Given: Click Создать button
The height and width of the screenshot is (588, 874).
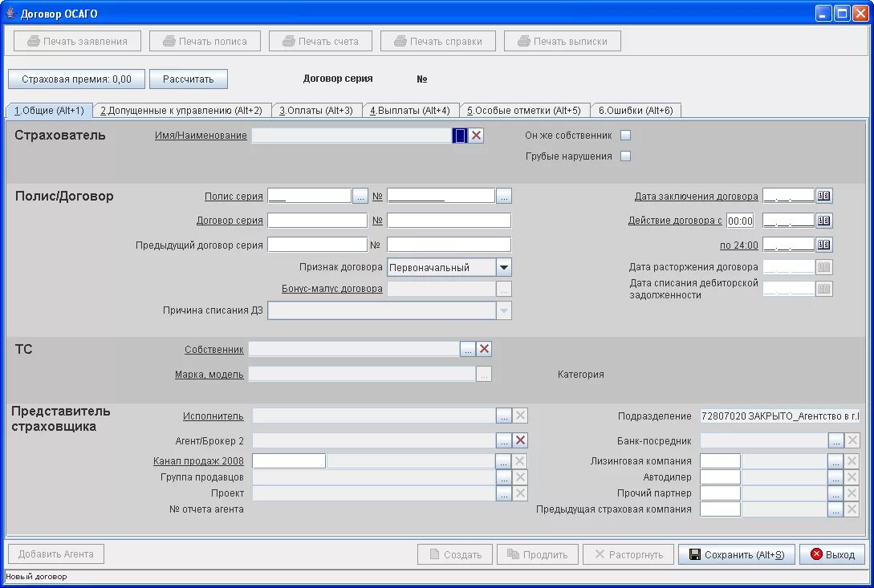Looking at the screenshot, I should (455, 554).
